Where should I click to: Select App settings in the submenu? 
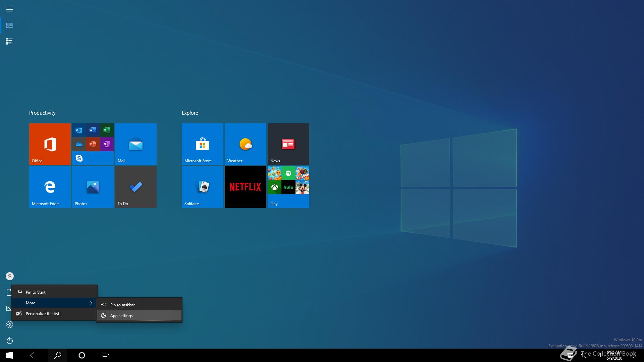(139, 316)
